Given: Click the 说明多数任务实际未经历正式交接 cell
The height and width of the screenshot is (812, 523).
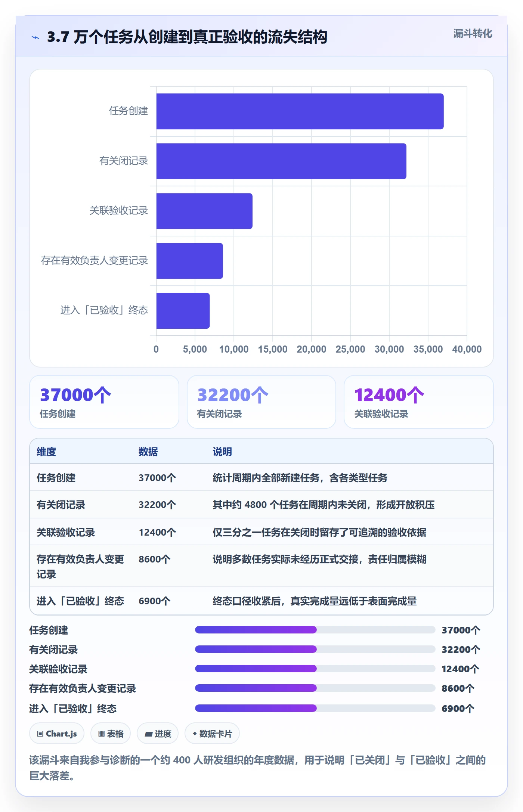Looking at the screenshot, I should pyautogui.click(x=319, y=559).
